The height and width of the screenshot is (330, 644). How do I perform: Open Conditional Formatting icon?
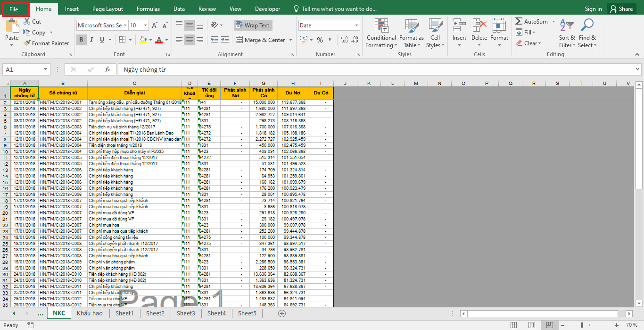pyautogui.click(x=381, y=26)
